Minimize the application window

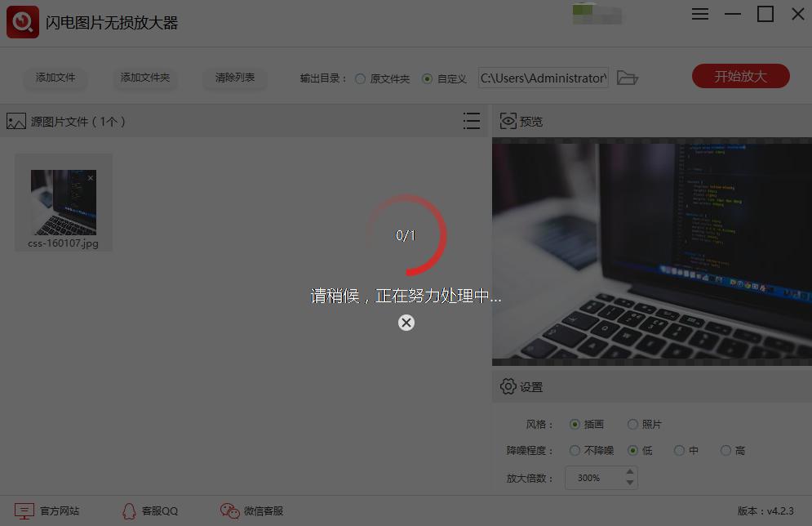tap(733, 14)
